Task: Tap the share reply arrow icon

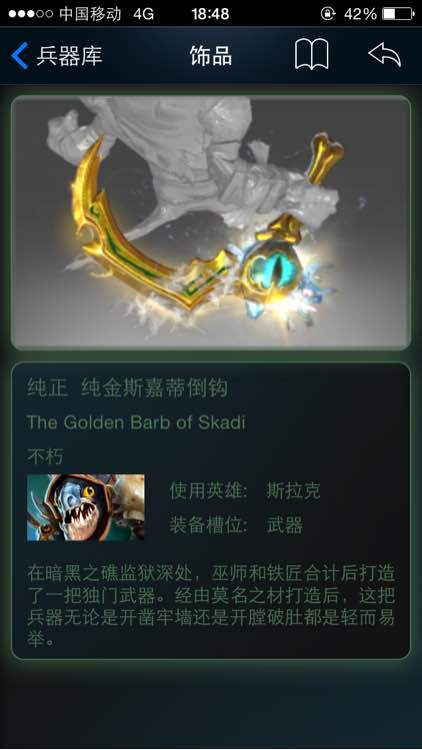Action: pyautogui.click(x=385, y=55)
